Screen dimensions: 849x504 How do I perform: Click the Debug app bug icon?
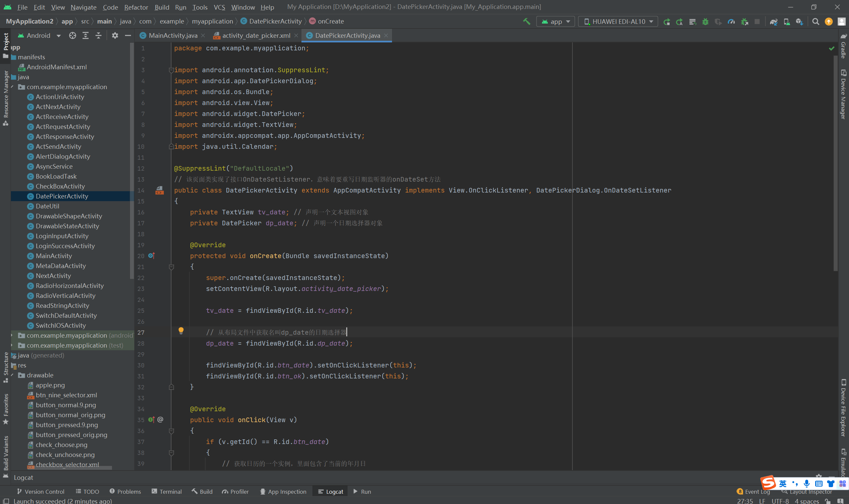pyautogui.click(x=705, y=22)
